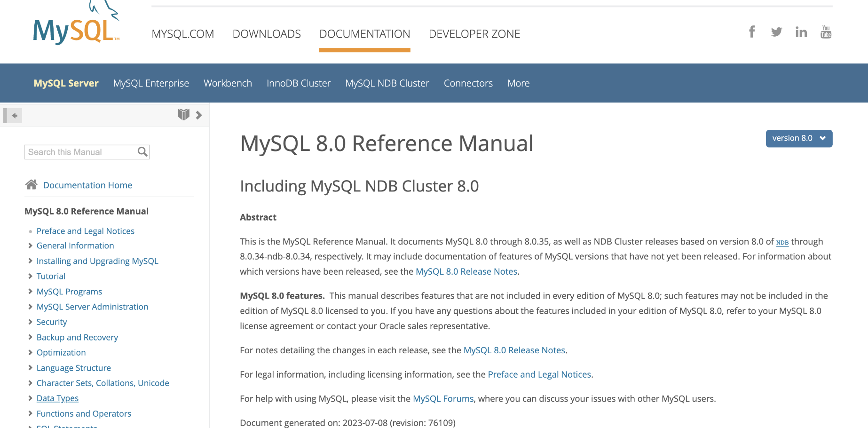Open the DOWNLOADS top navigation item

[267, 34]
